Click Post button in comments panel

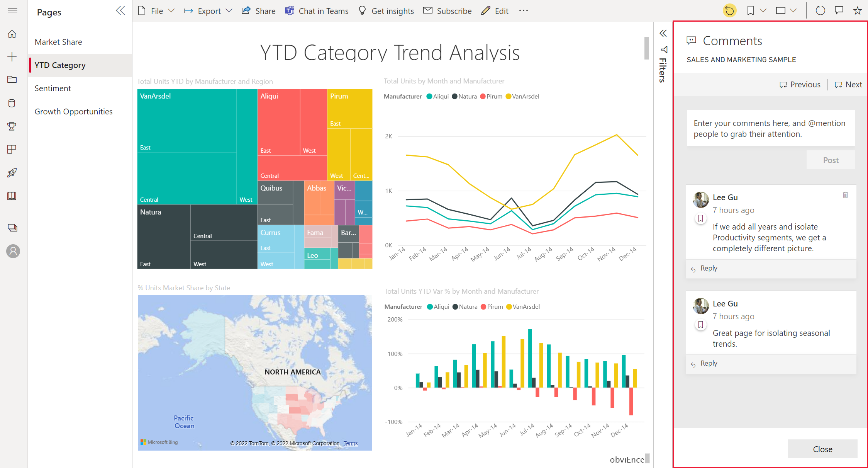point(831,160)
